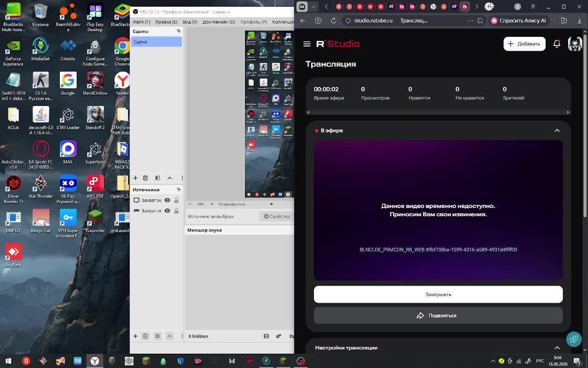This screenshot has height=368, width=588.
Task: Open the War Thunder desktop shortcut
Action: pos(40,187)
